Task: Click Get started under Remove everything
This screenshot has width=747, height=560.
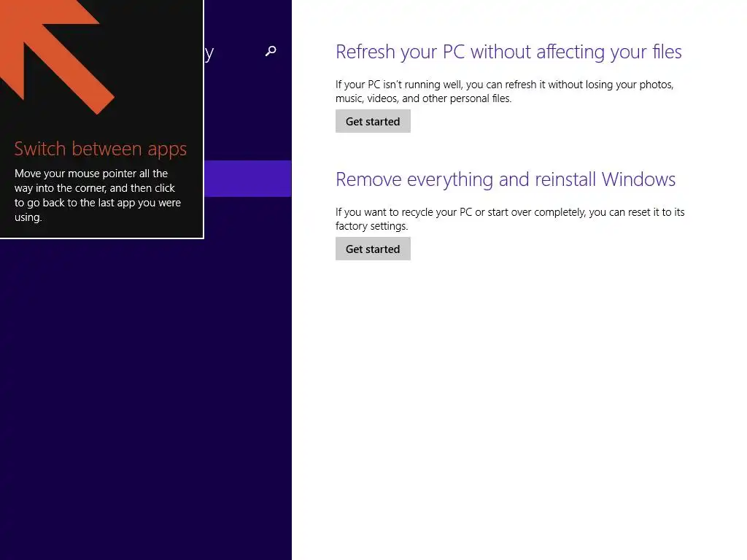Action: [x=373, y=249]
